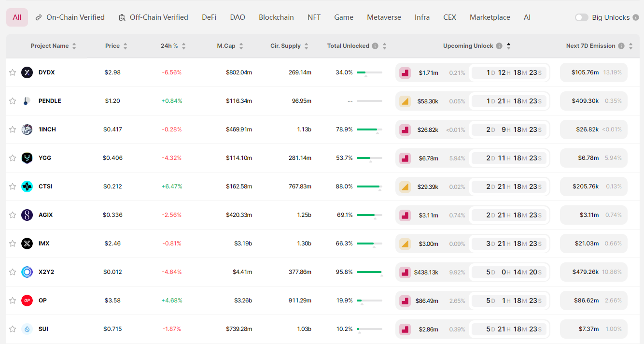Click cliff unlock icon in YGG row

pos(405,158)
